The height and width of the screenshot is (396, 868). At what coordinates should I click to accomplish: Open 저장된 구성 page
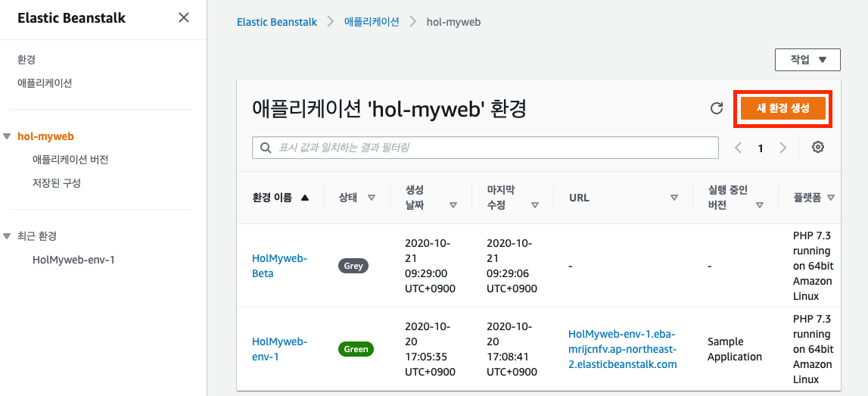click(x=57, y=183)
